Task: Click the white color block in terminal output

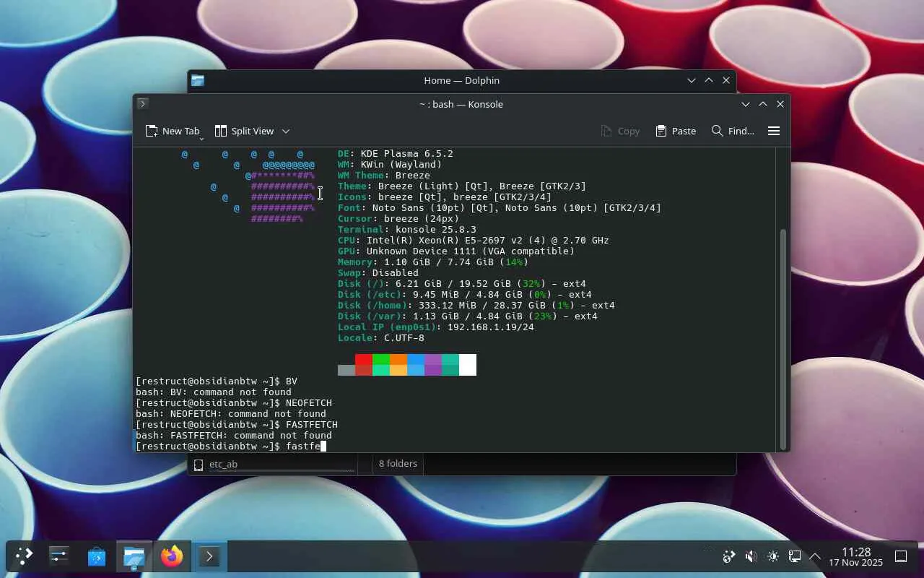Action: (x=468, y=365)
